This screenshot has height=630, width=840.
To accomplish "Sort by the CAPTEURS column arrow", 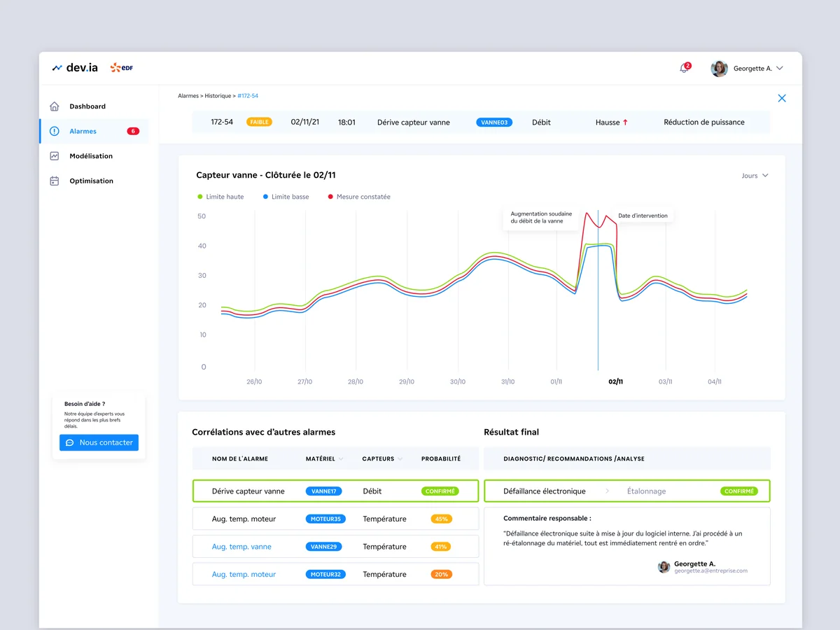I will (400, 459).
